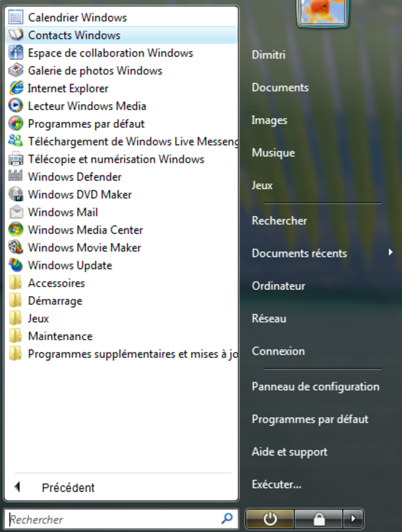
Task: Click Programmes supplémentaires et mises à jour folder icon
Action: coord(16,354)
